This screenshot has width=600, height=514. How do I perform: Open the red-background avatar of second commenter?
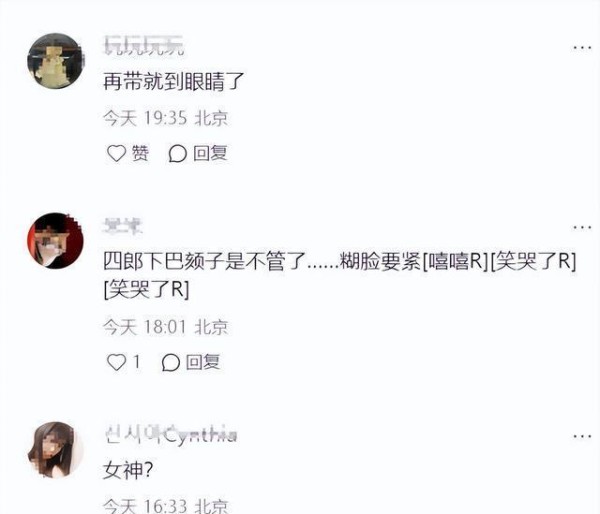click(56, 240)
